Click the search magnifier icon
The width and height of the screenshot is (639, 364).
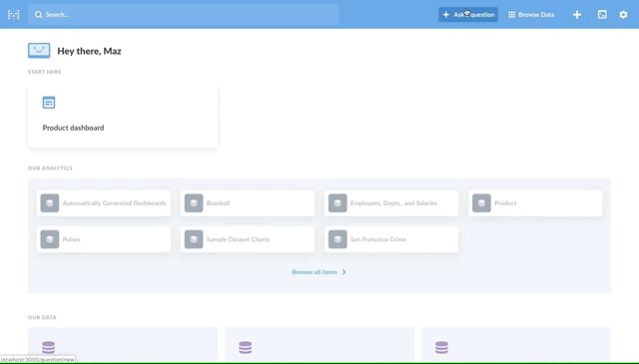tap(38, 15)
